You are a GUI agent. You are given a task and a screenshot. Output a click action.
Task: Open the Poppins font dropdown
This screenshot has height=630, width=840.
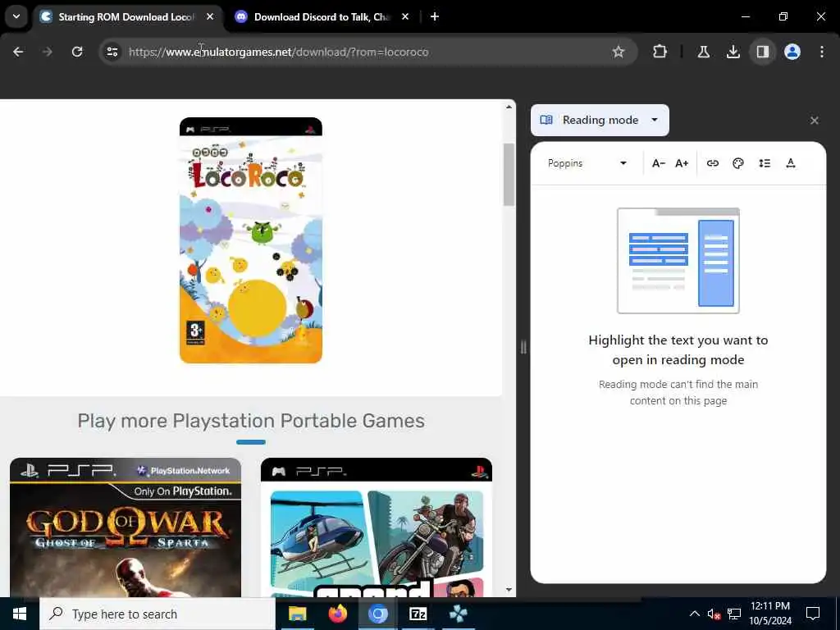[587, 163]
